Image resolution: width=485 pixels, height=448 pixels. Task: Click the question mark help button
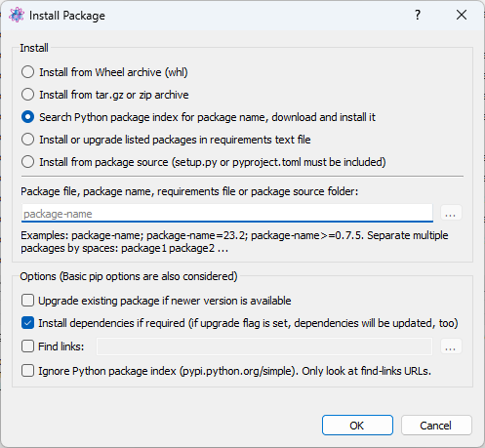418,15
